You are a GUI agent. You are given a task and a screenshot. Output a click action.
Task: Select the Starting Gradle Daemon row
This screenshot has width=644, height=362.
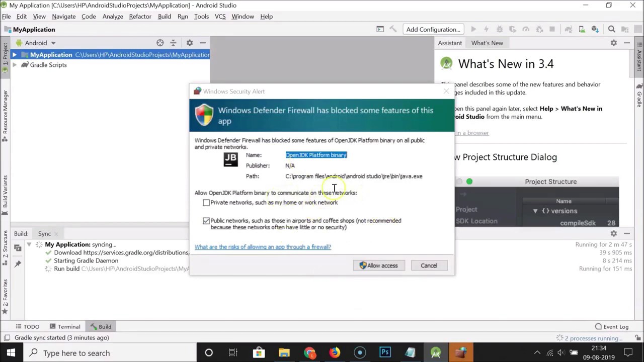(x=86, y=260)
